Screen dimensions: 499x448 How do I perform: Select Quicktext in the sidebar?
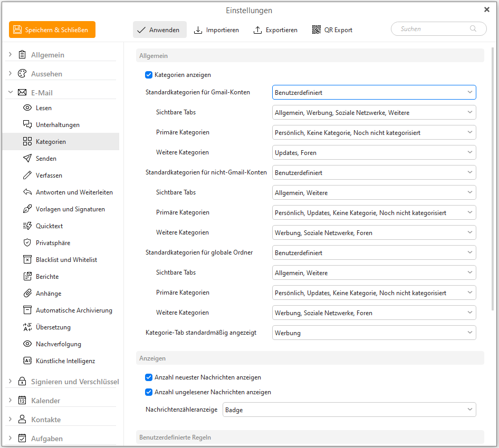tap(61, 226)
